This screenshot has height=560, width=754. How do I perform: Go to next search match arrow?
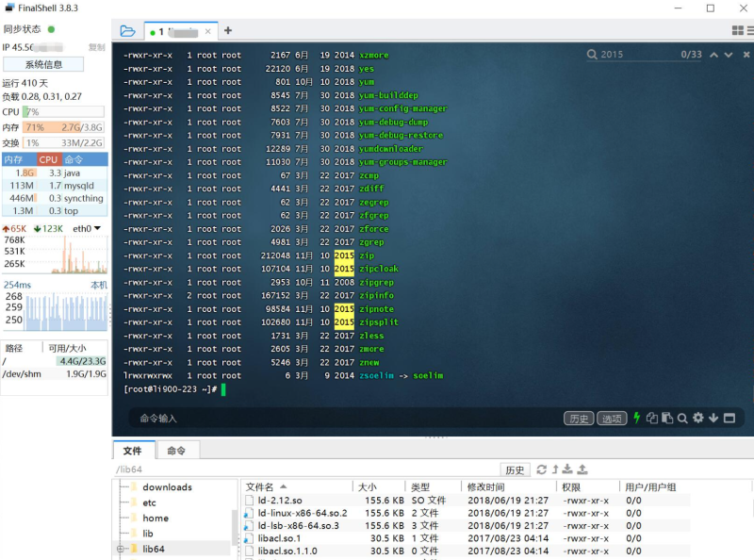pyautogui.click(x=729, y=55)
